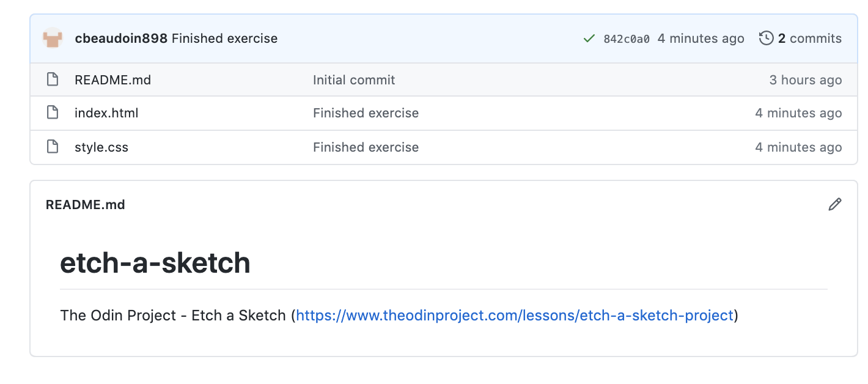868x384 pixels.
Task: Open the "Initial commit" commit message
Action: pyautogui.click(x=354, y=80)
